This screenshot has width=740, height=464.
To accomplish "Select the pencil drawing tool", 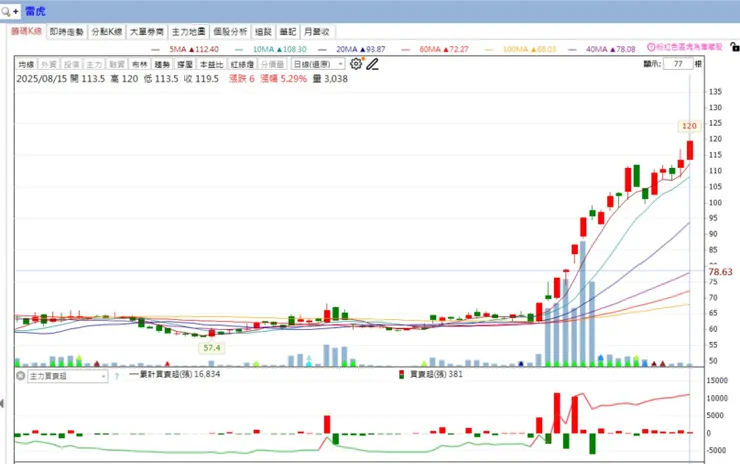I will (372, 64).
